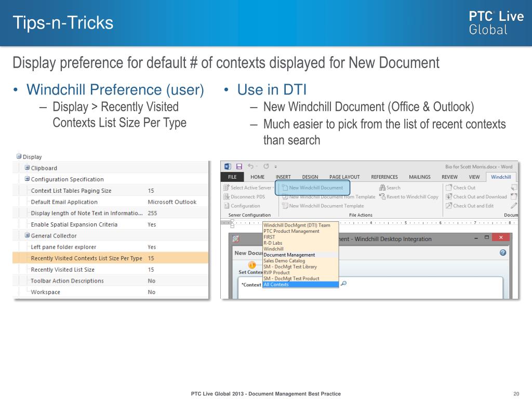
Task: Click the blue help question mark icon
Action: [503, 252]
